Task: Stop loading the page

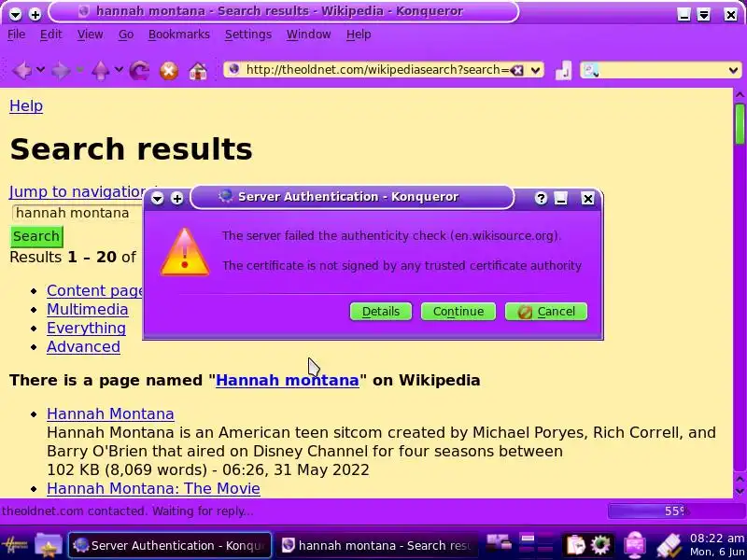Action: (169, 71)
